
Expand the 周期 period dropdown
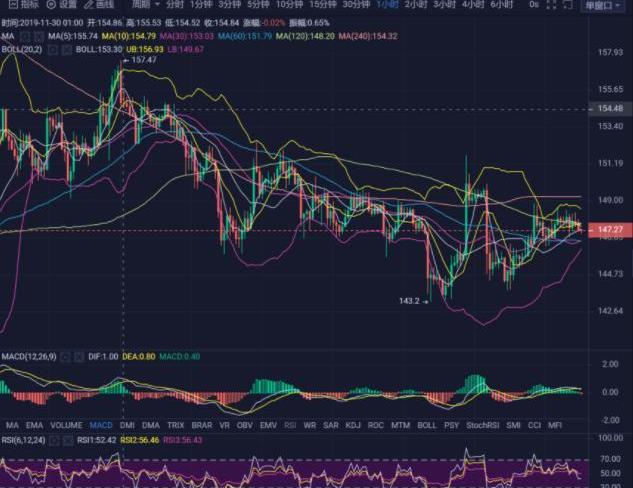[x=144, y=5]
